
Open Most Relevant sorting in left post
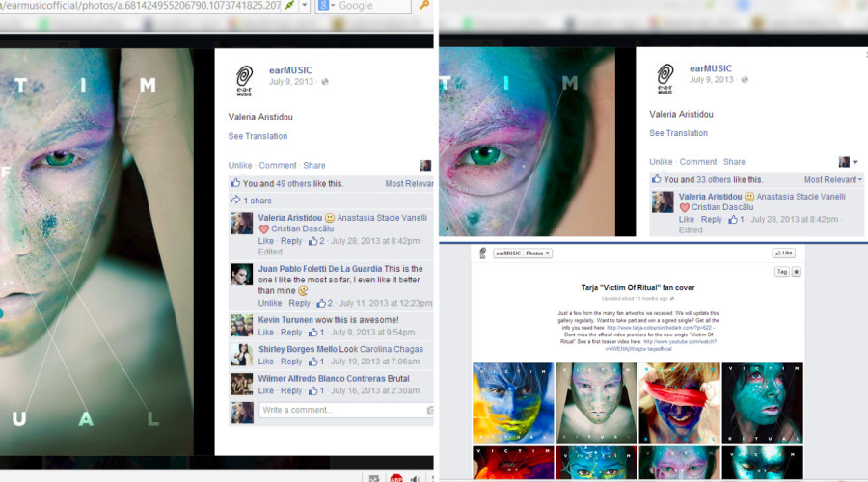pos(409,184)
